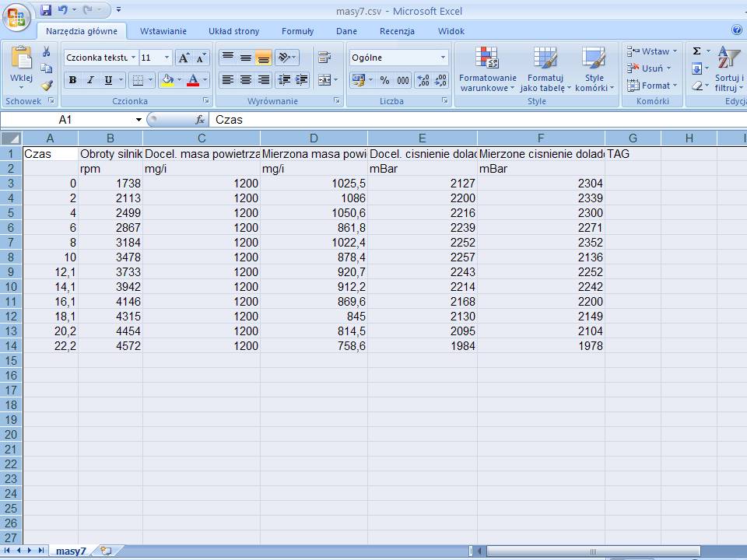747x560 pixels.
Task: Increase the number of decimal places
Action: (423, 80)
